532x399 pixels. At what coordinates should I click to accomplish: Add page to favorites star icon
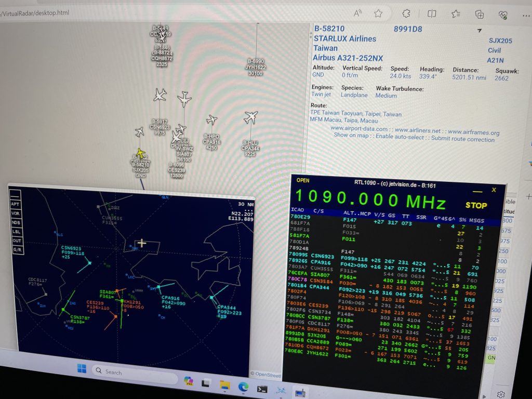pos(378,14)
